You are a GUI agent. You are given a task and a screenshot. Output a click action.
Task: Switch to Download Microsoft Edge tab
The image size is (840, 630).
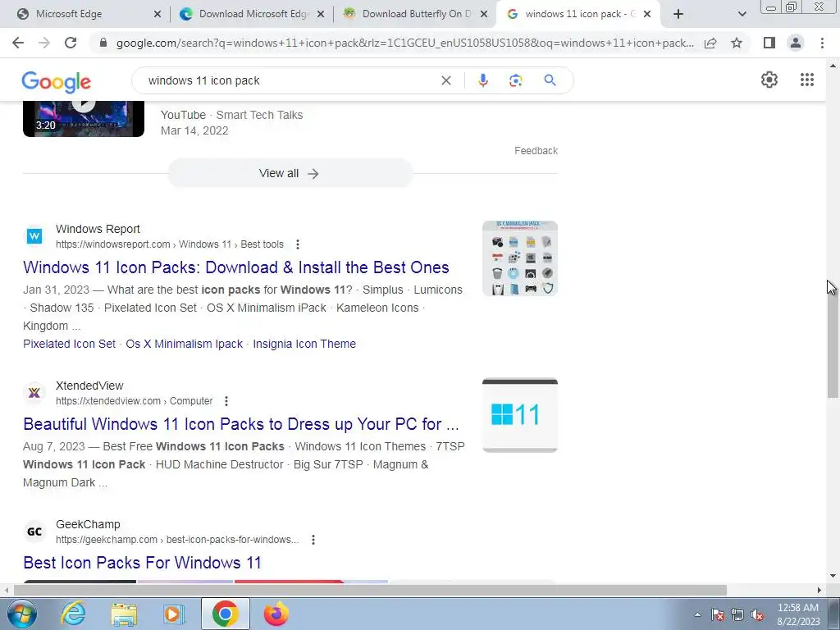coord(253,14)
